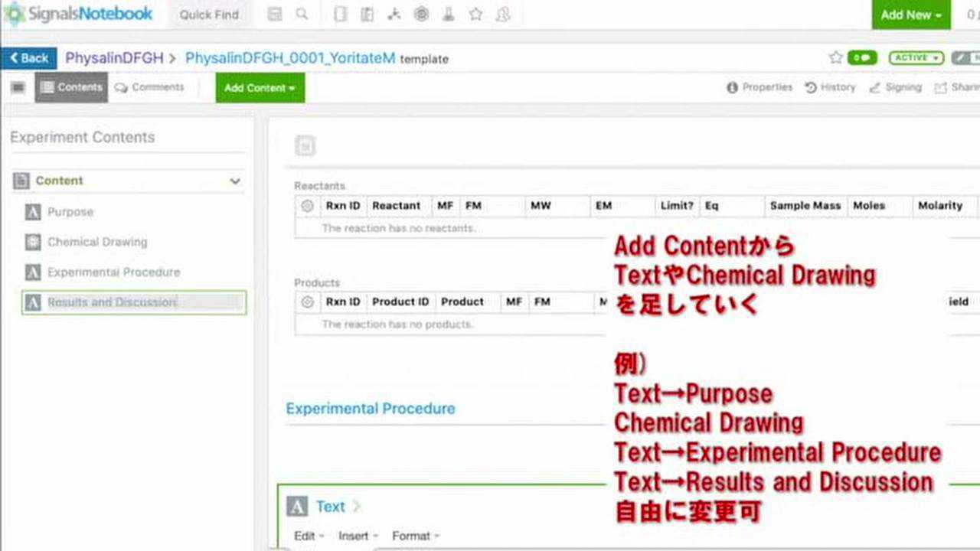
Task: Toggle the star favorite for this template
Action: pyautogui.click(x=835, y=57)
